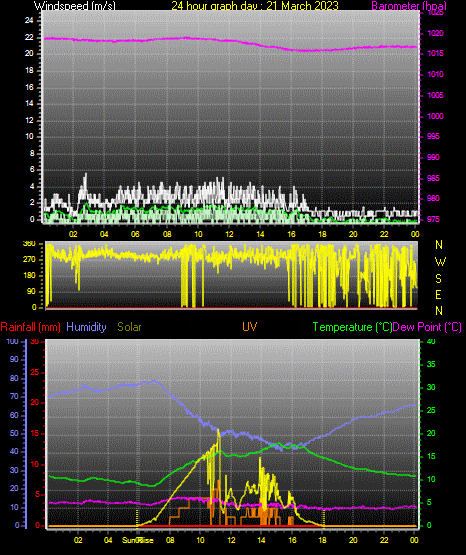Click the 100 humidity scale value
This screenshot has width=466, height=555.
[x=12, y=341]
